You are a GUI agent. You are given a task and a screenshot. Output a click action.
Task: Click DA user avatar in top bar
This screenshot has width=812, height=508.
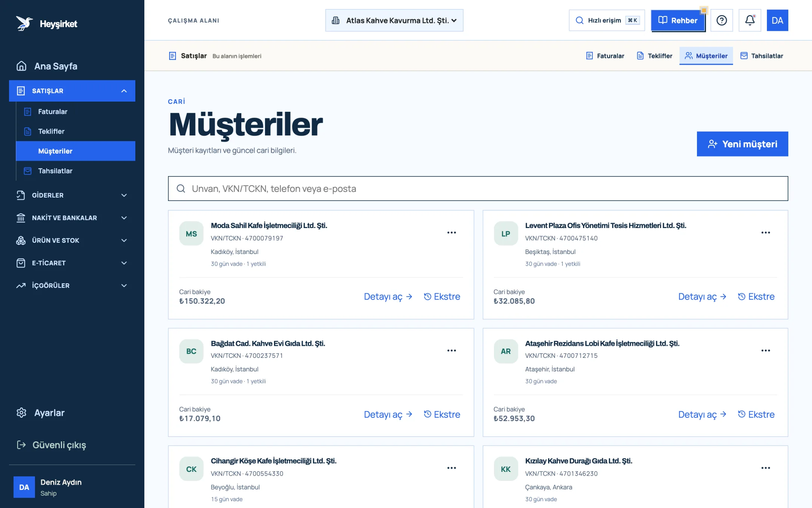point(777,20)
